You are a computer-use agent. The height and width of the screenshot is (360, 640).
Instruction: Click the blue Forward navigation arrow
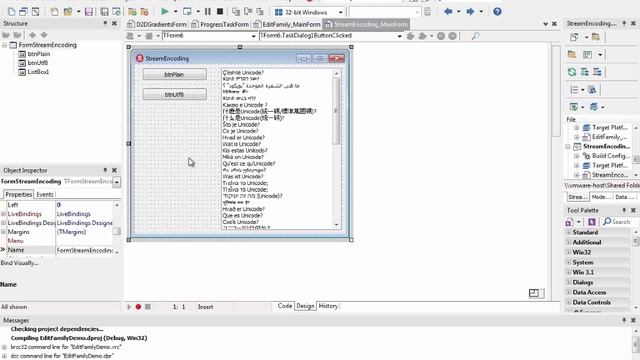pos(470,12)
